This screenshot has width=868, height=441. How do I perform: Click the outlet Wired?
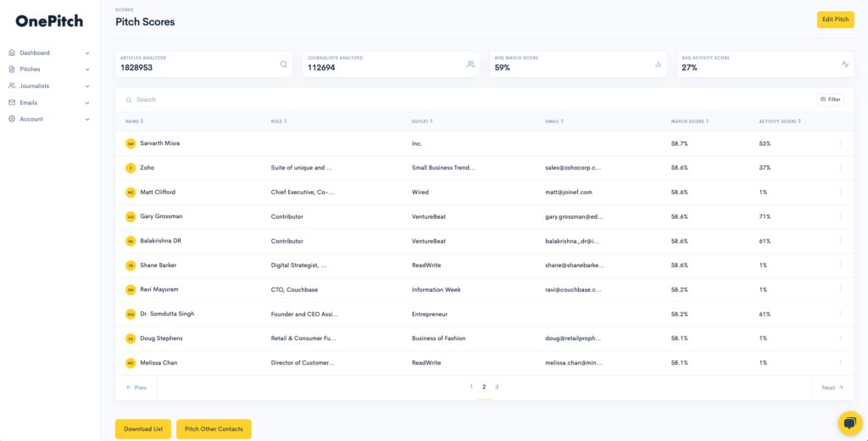[x=420, y=193]
